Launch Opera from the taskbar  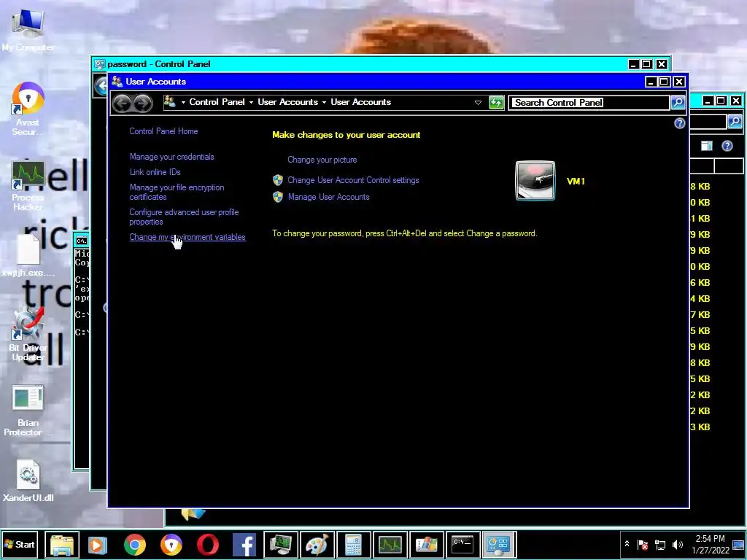click(208, 544)
